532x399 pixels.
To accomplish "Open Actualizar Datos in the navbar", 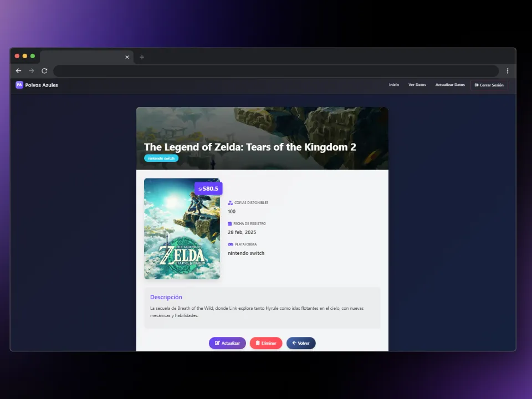I will click(450, 85).
